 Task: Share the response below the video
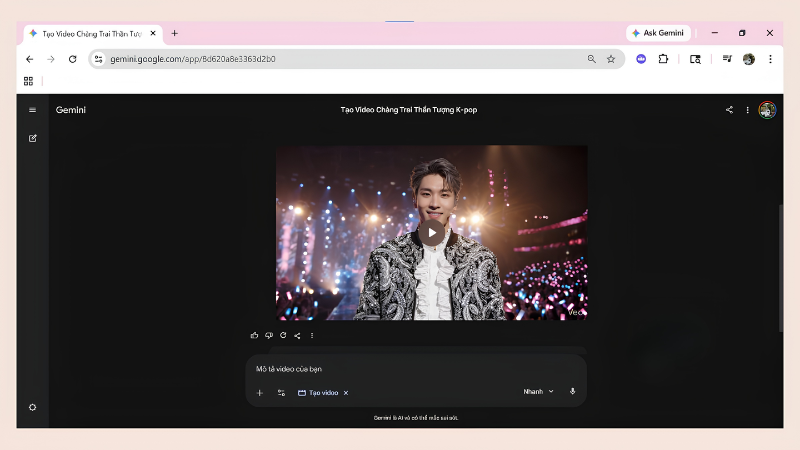[297, 335]
